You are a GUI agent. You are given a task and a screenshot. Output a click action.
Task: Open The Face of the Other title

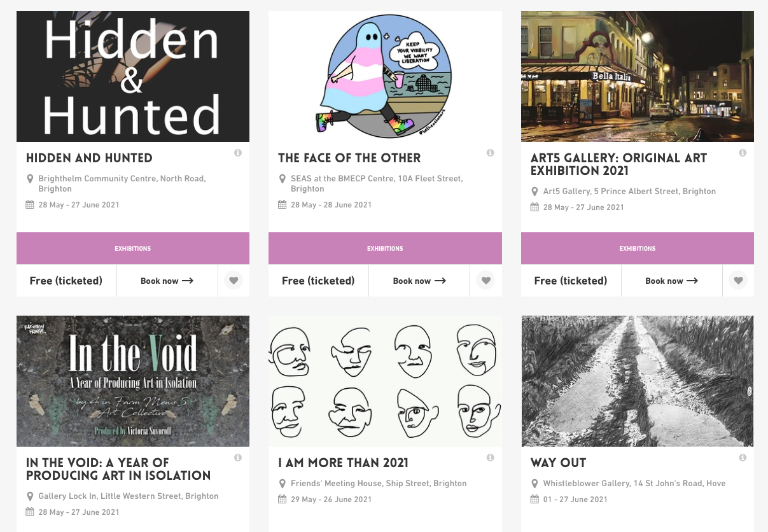point(349,158)
